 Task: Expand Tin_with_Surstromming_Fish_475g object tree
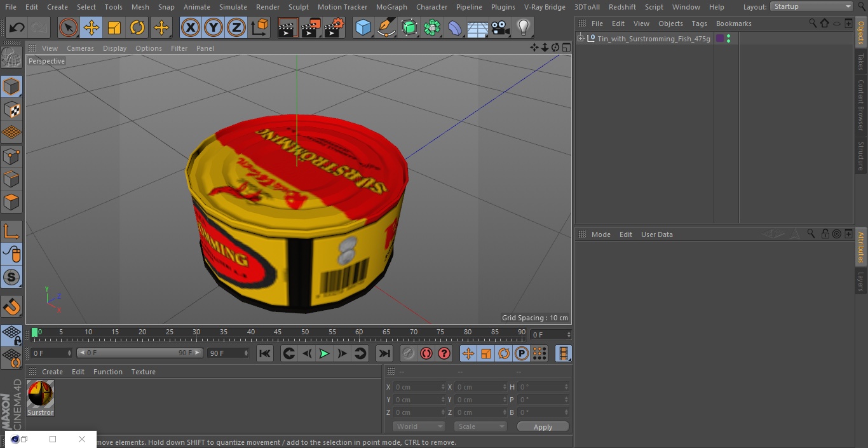(x=580, y=39)
